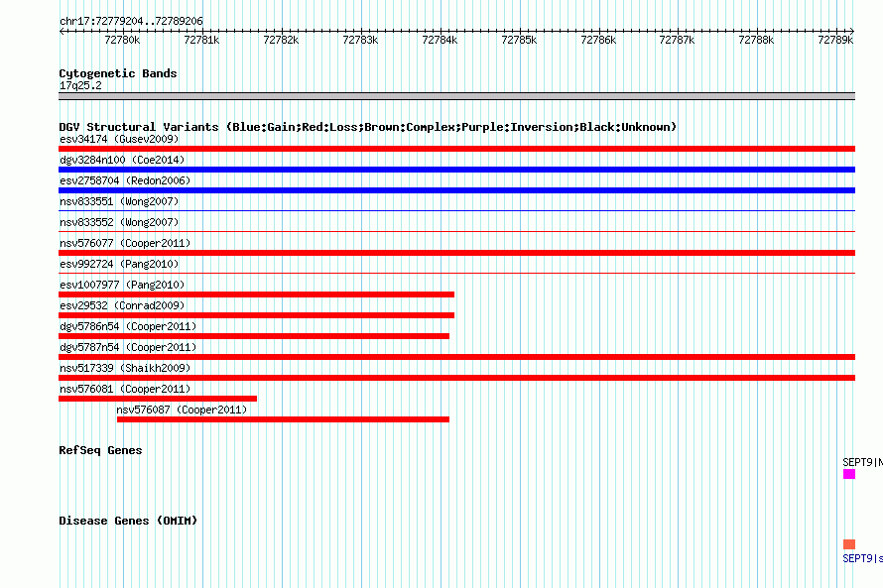Click the chr17:72779204..72789206 coordinate text

(131, 21)
